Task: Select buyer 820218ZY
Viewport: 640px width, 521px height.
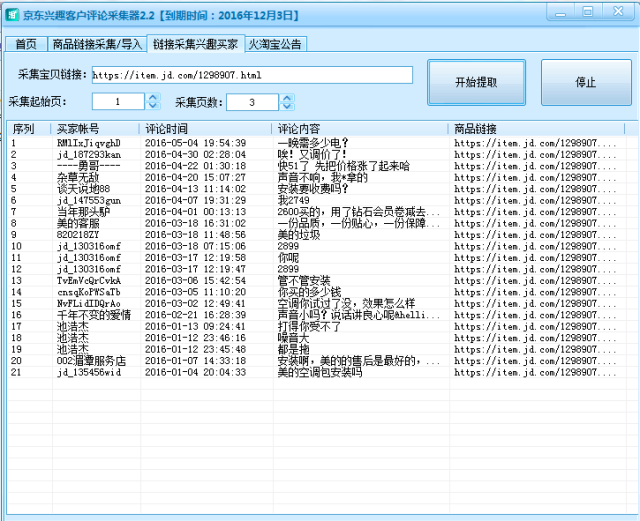Action: coord(78,235)
